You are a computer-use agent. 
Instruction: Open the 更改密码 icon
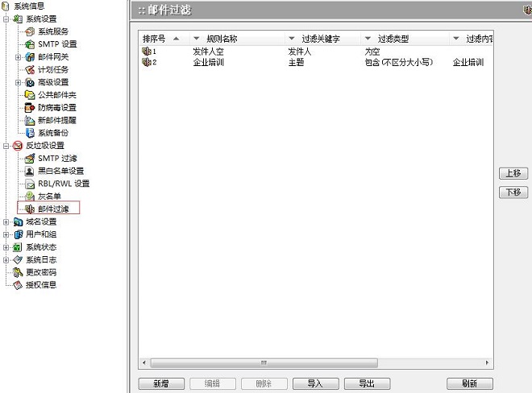pyautogui.click(x=18, y=272)
